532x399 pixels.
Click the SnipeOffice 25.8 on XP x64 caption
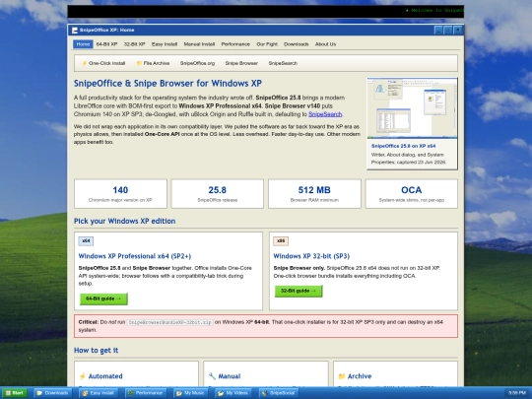click(403, 146)
